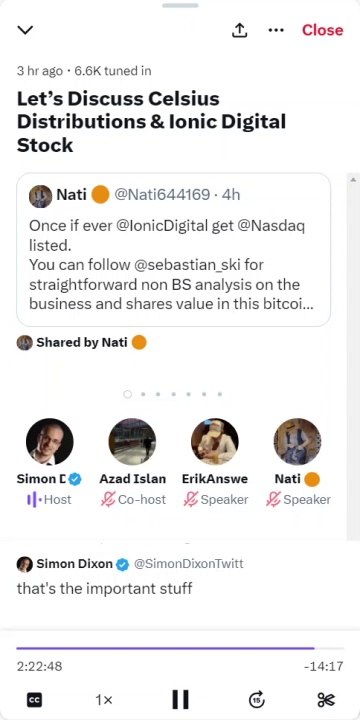Go to the last carousel page dot
Image resolution: width=360 pixels, height=720 pixels.
(x=220, y=394)
